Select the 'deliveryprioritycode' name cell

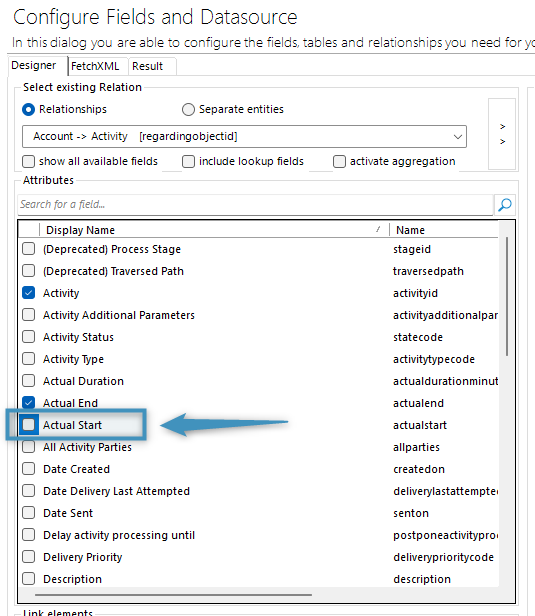click(443, 557)
